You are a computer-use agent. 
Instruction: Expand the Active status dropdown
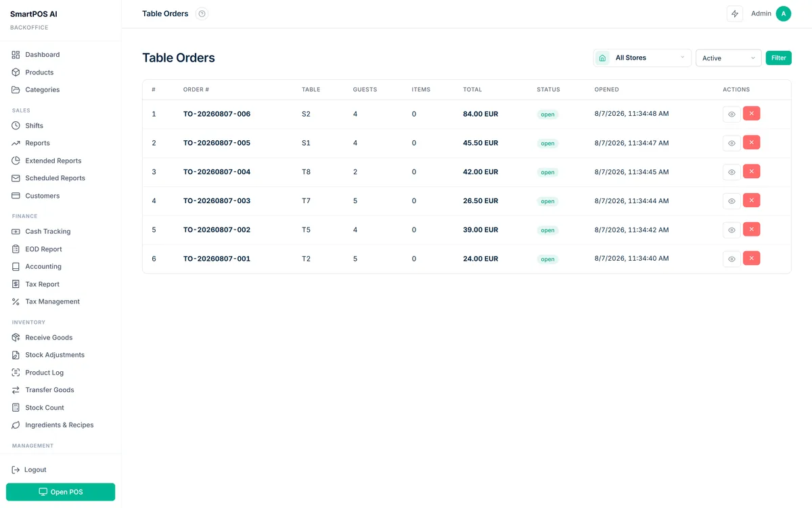point(729,58)
